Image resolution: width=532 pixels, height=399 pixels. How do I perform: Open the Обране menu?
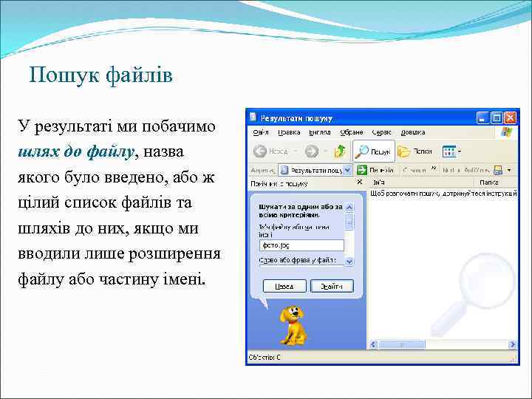(351, 132)
